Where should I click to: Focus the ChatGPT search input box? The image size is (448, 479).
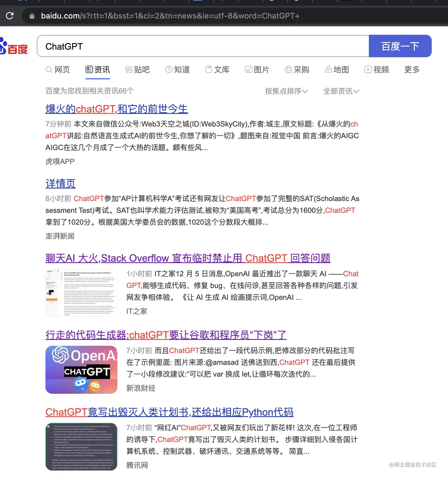tap(203, 46)
